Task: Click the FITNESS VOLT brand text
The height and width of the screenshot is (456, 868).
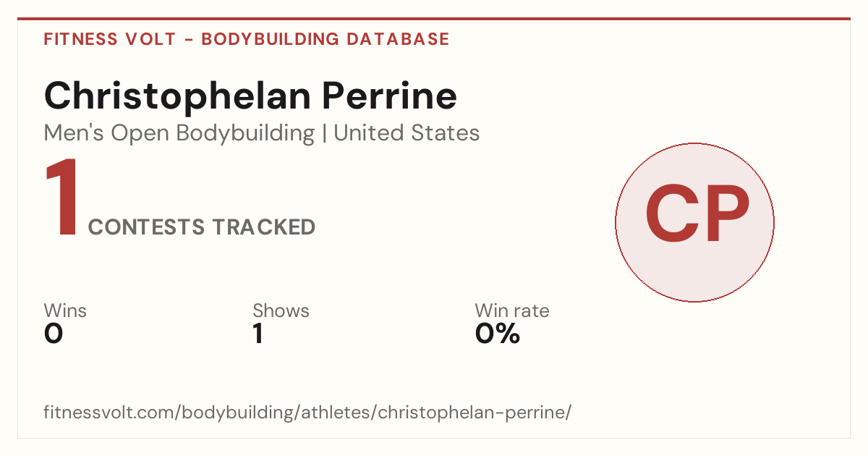Action: tap(110, 39)
